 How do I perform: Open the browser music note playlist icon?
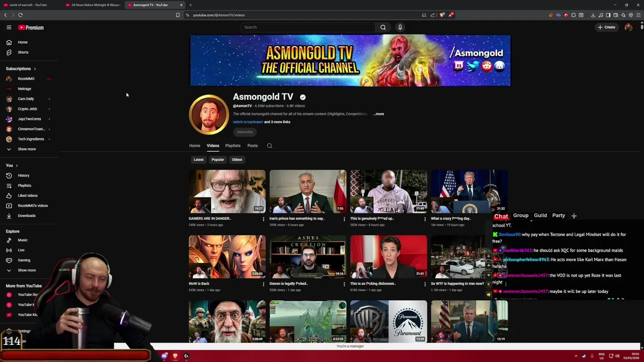(600, 15)
